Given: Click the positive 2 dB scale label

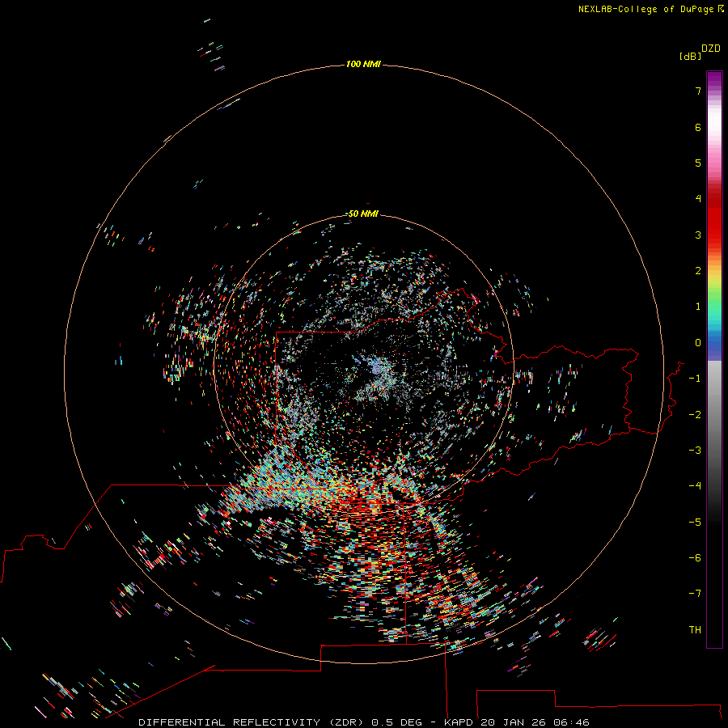Looking at the screenshot, I should coord(698,271).
